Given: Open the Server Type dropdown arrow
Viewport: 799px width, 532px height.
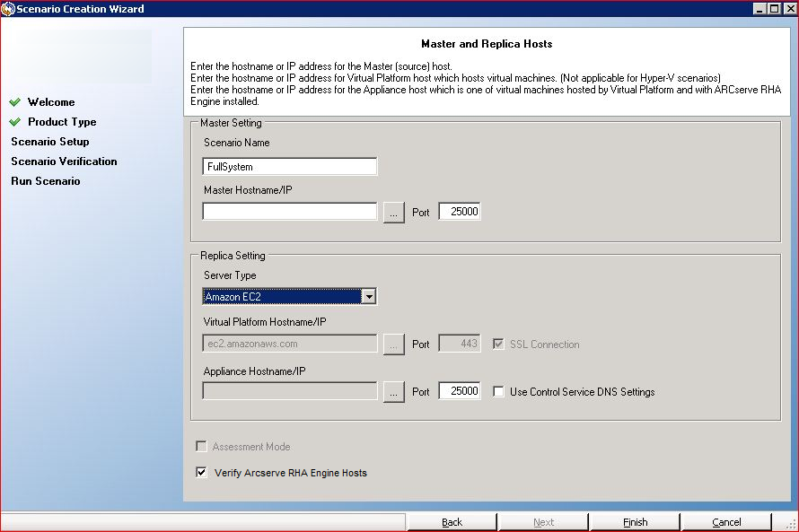Looking at the screenshot, I should tap(369, 296).
